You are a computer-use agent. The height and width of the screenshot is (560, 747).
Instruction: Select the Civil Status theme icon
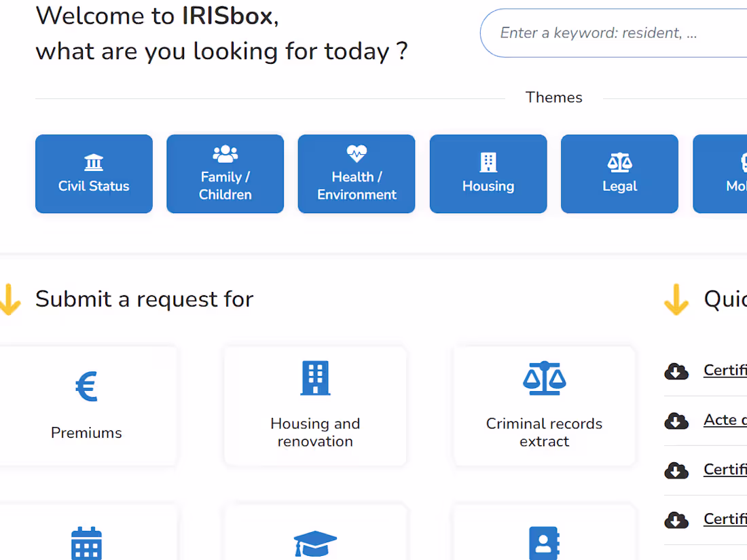[x=94, y=162]
